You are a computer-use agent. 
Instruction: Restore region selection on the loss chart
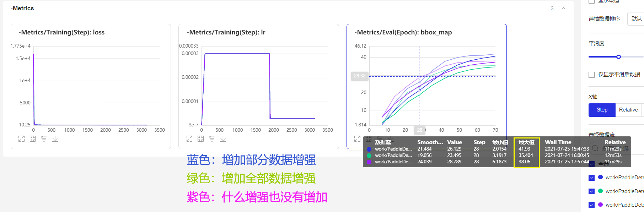(x=33, y=139)
